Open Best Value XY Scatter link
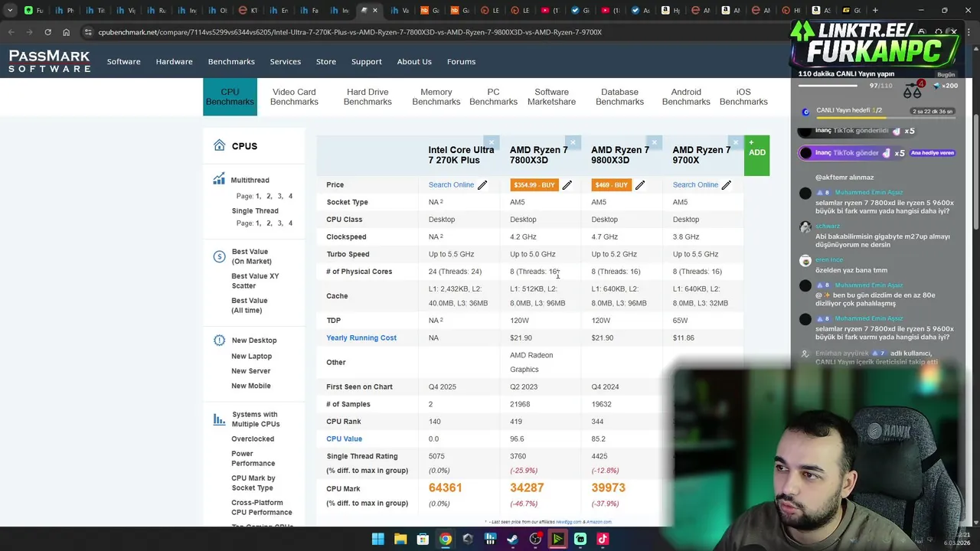 [x=255, y=281]
